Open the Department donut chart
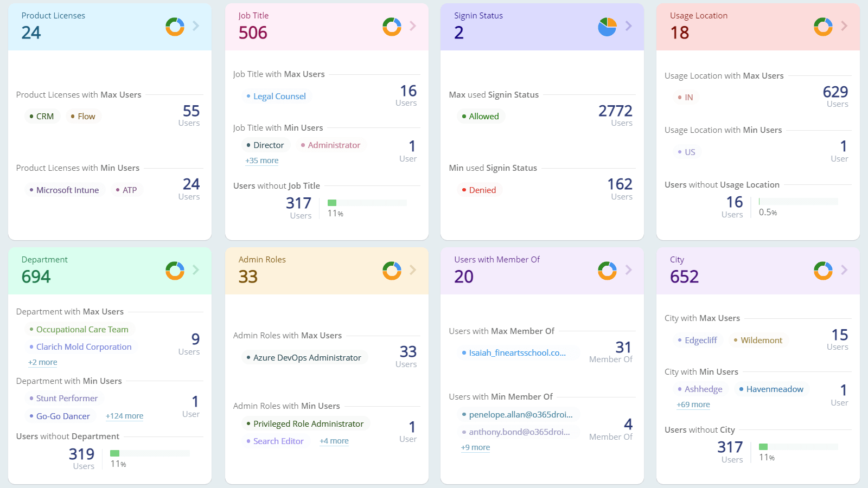 click(x=175, y=270)
